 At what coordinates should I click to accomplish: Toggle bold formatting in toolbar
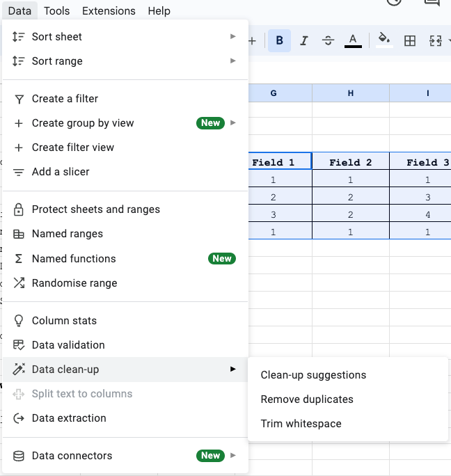[279, 40]
